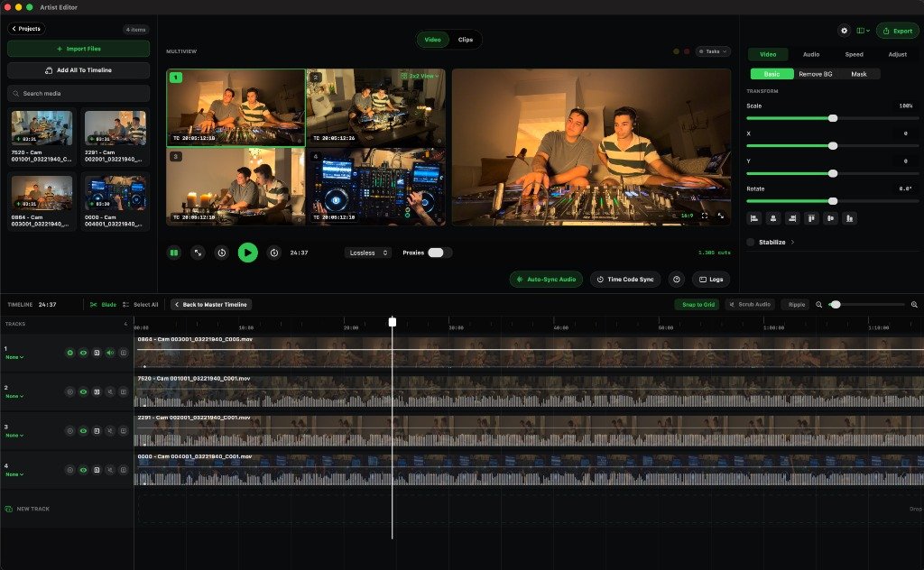Click Auto-Sync Audio button
The height and width of the screenshot is (570, 924).
tap(546, 279)
